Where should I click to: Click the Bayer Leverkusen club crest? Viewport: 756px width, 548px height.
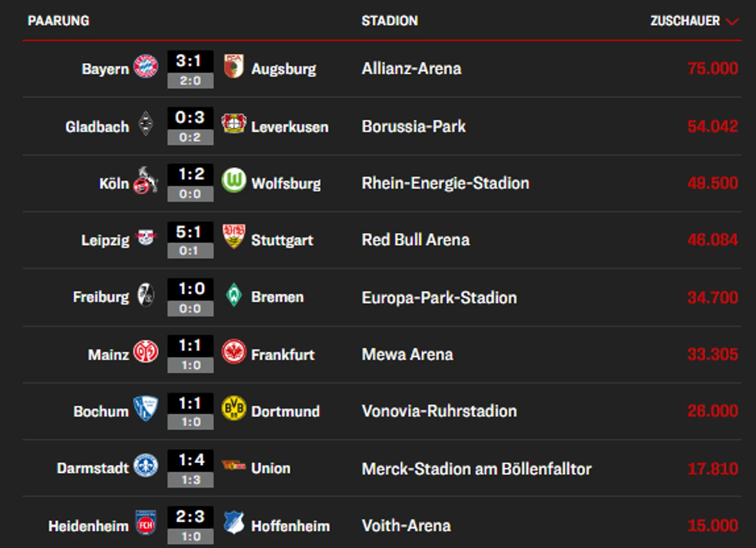pos(234,124)
